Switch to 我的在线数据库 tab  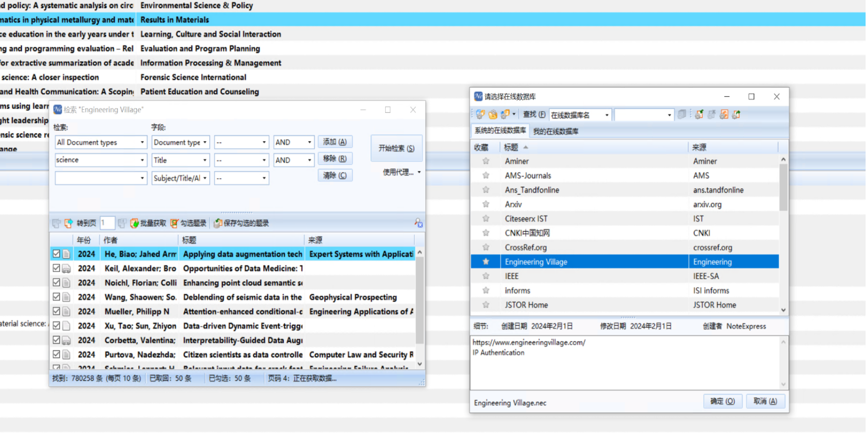tap(555, 131)
